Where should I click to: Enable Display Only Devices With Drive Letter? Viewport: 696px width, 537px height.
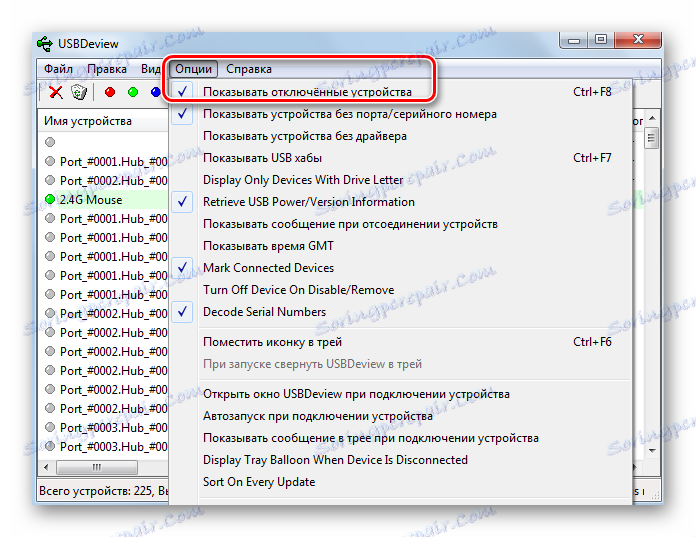coord(400,180)
